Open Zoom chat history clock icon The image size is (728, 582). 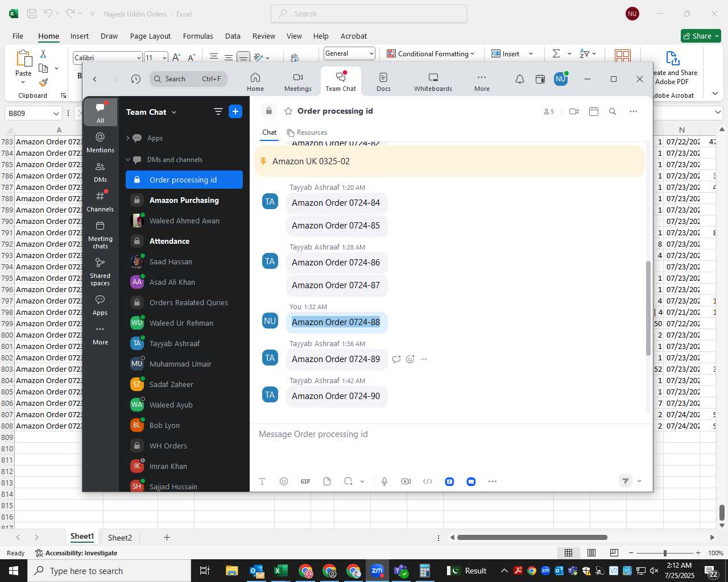click(x=135, y=79)
